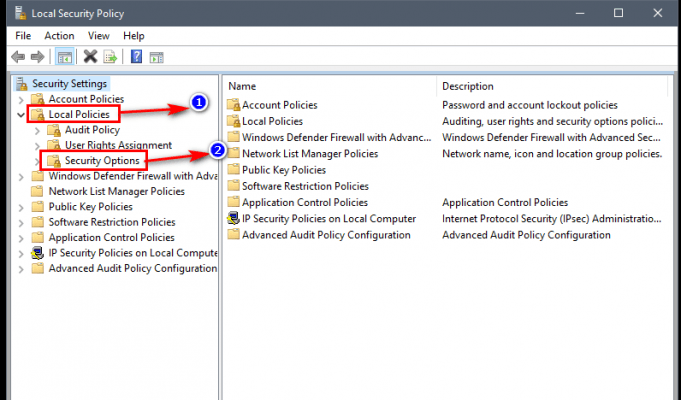The image size is (681, 400).
Task: Click 'Internet Protocol Security (IPsec)' description
Action: click(552, 218)
